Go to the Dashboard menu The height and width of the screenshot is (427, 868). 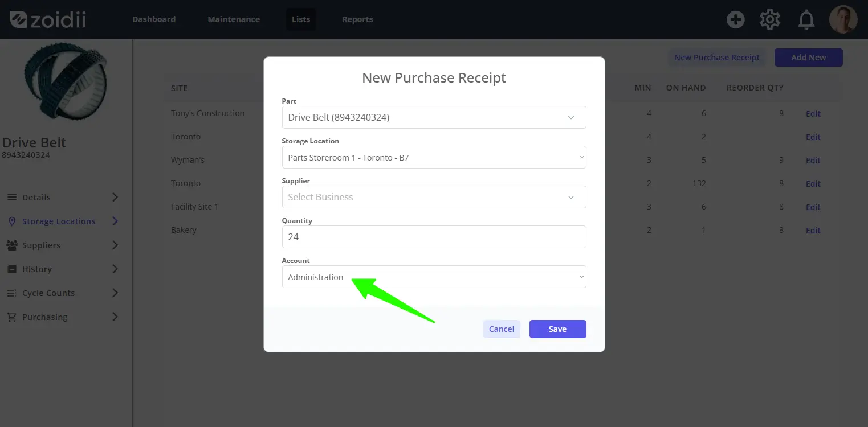pos(154,19)
